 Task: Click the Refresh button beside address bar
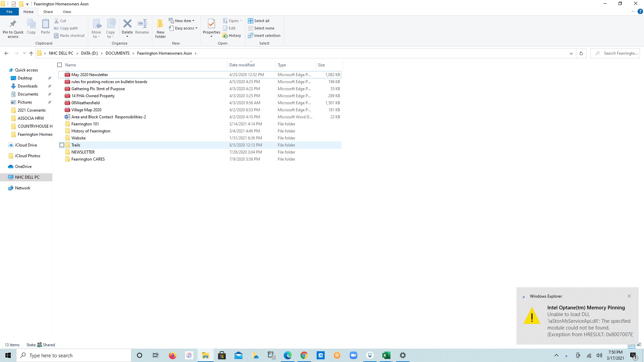click(581, 53)
